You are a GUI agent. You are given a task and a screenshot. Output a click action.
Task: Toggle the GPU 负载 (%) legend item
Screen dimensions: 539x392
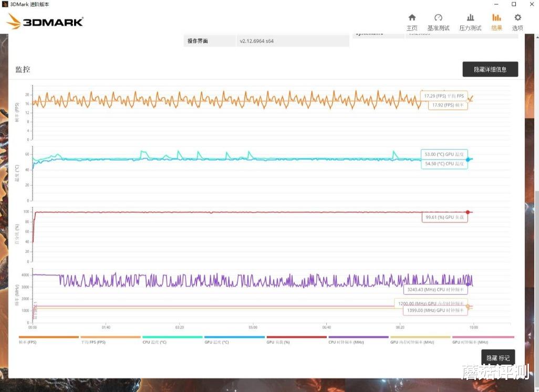pos(296,340)
